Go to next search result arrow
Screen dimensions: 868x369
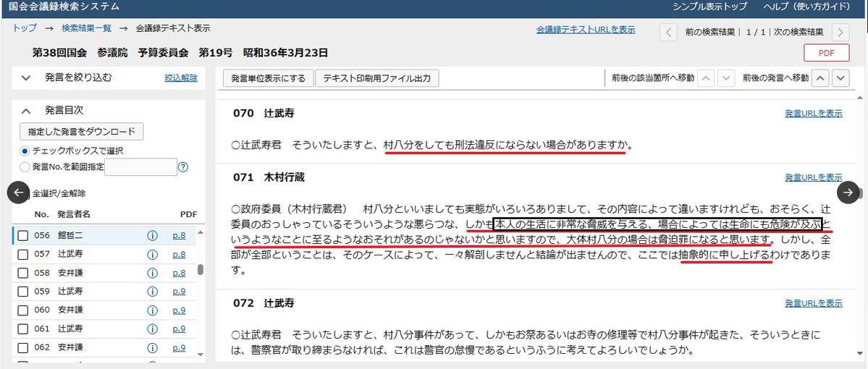(x=840, y=33)
